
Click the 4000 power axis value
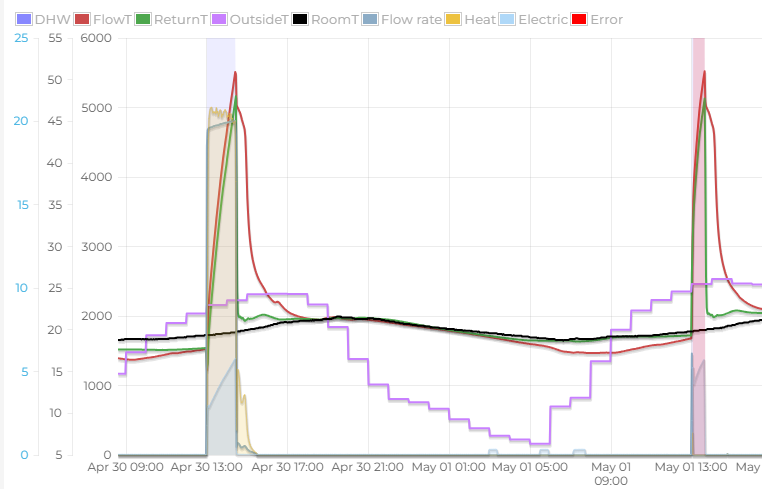96,177
